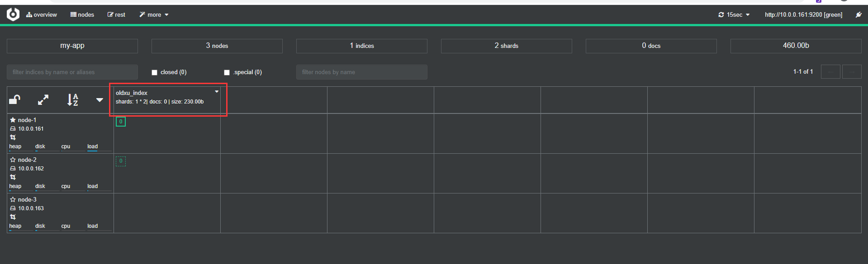Click the disk label of node-3

click(x=40, y=226)
